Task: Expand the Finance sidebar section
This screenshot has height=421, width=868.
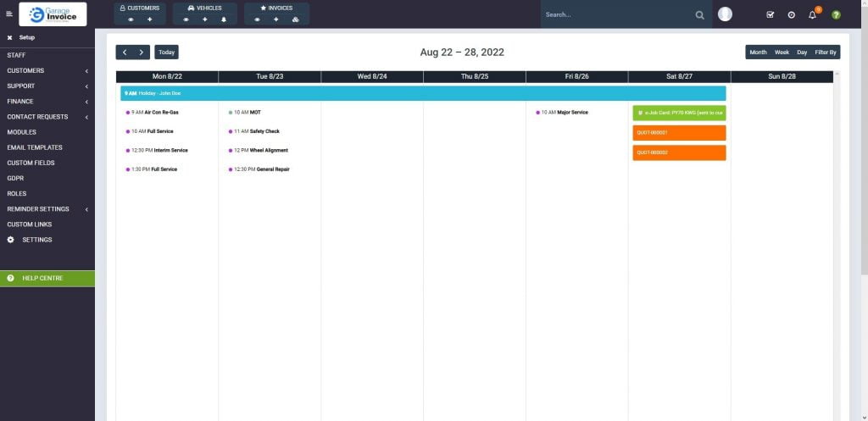Action: [x=47, y=102]
